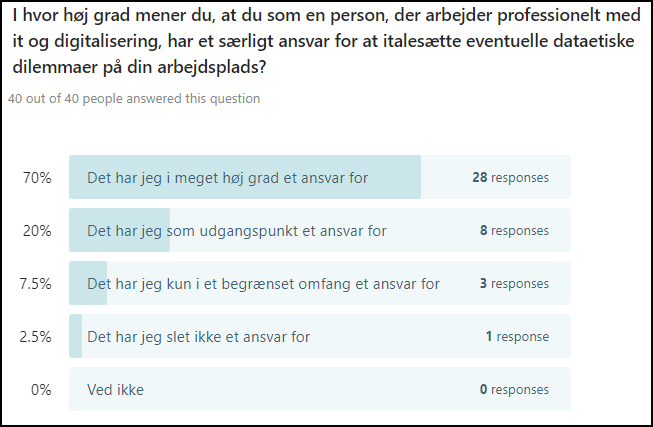The height and width of the screenshot is (427, 653).
Task: Click the 20% percentage label
Action: click(x=37, y=231)
